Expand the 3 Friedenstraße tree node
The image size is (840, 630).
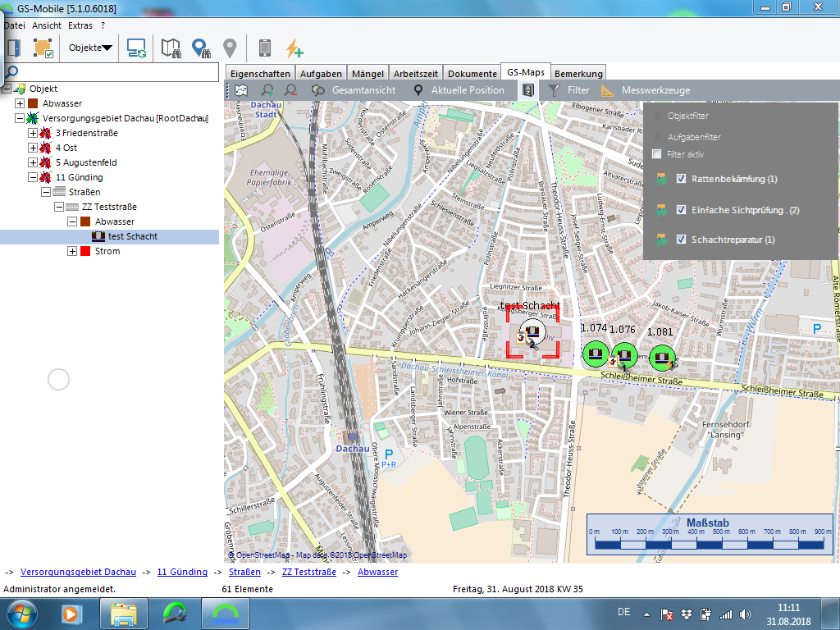(33, 133)
